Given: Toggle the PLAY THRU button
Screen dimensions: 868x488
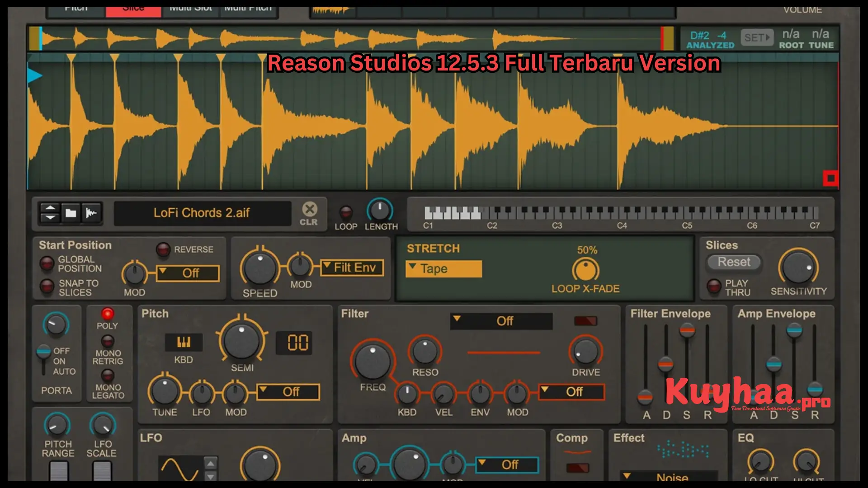Looking at the screenshot, I should (x=714, y=286).
